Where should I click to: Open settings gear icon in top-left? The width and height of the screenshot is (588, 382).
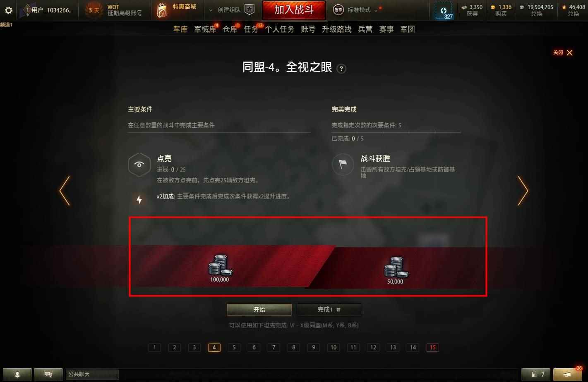click(x=8, y=10)
